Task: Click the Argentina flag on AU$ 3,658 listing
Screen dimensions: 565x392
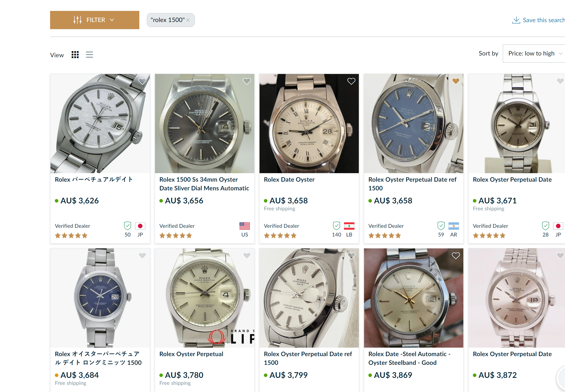Action: pos(454,226)
